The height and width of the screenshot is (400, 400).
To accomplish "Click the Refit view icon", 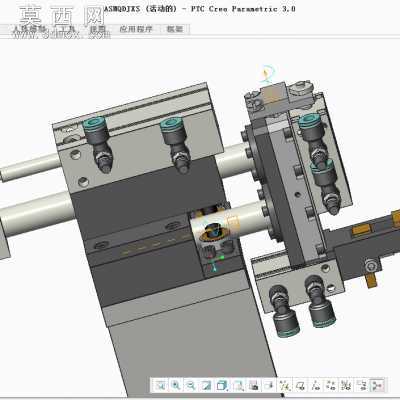I will (161, 386).
